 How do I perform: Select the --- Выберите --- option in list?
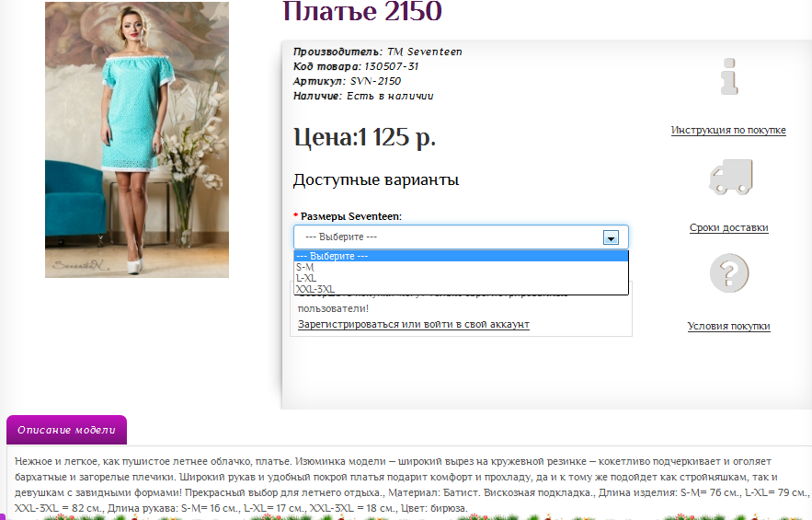click(461, 256)
